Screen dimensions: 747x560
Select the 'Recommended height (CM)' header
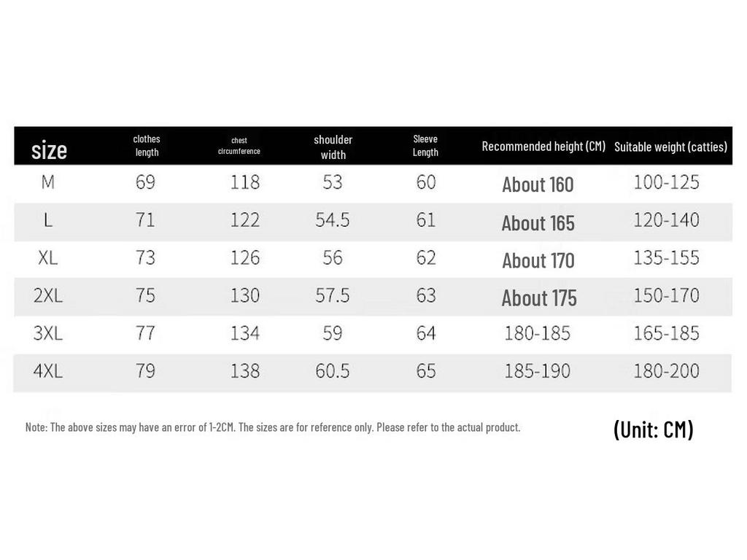click(543, 147)
